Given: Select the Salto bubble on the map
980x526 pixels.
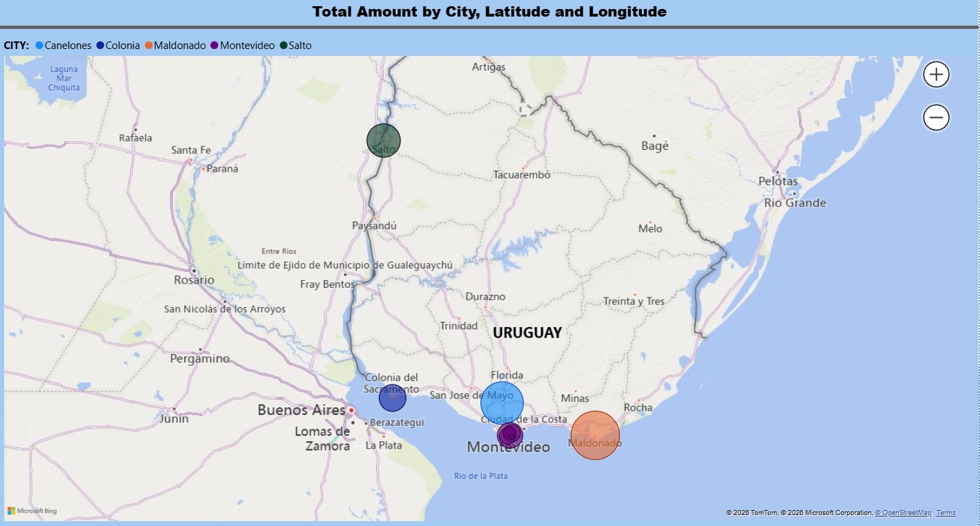Looking at the screenshot, I should [x=384, y=140].
